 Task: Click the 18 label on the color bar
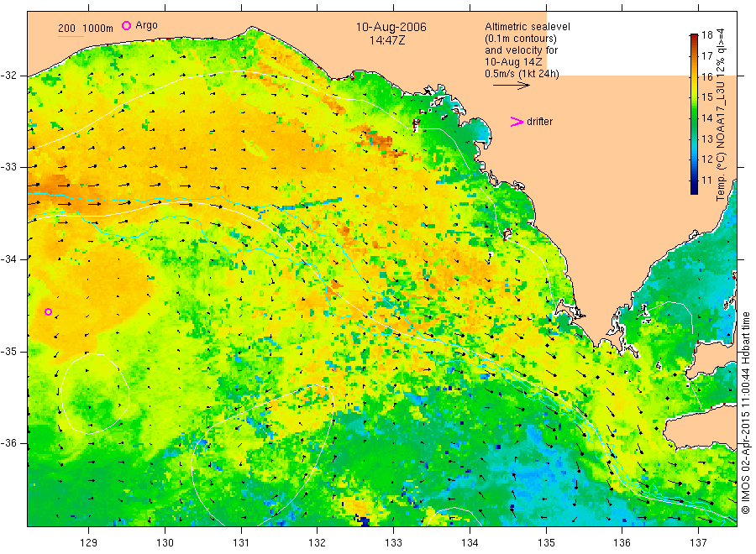706,34
